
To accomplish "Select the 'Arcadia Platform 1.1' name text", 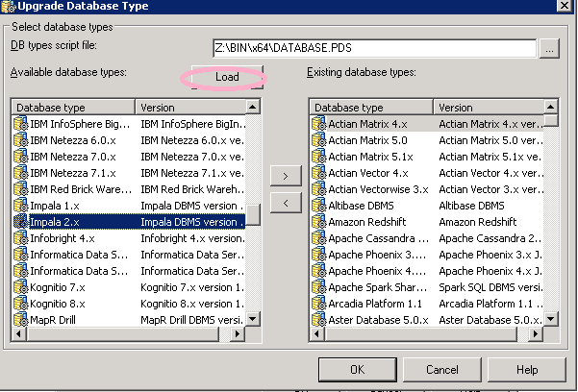I will pyautogui.click(x=375, y=304).
